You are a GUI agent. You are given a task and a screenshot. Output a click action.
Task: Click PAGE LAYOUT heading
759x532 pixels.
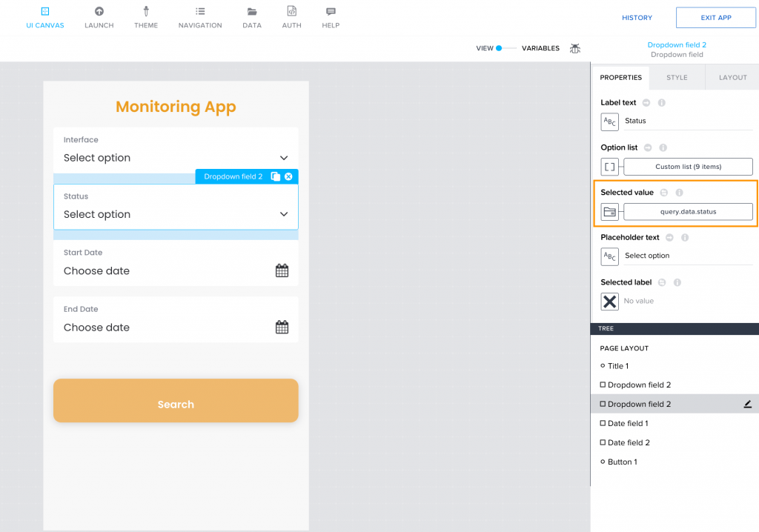pos(624,348)
